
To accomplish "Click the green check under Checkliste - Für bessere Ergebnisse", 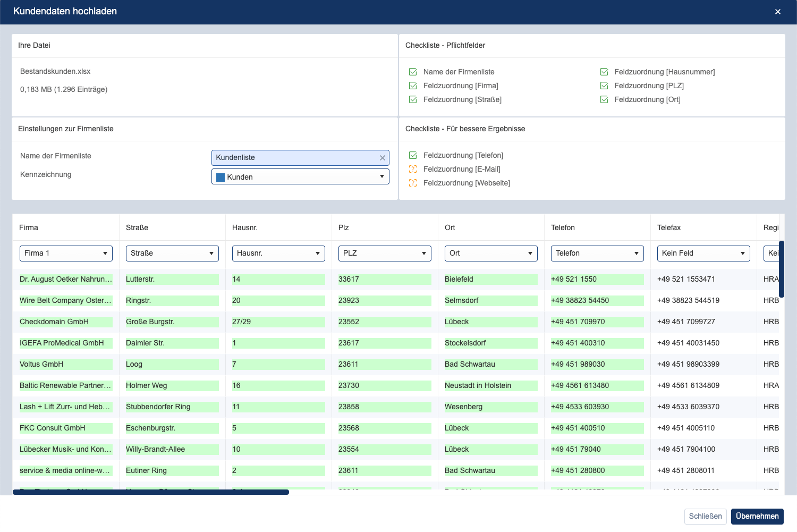I will pos(412,155).
